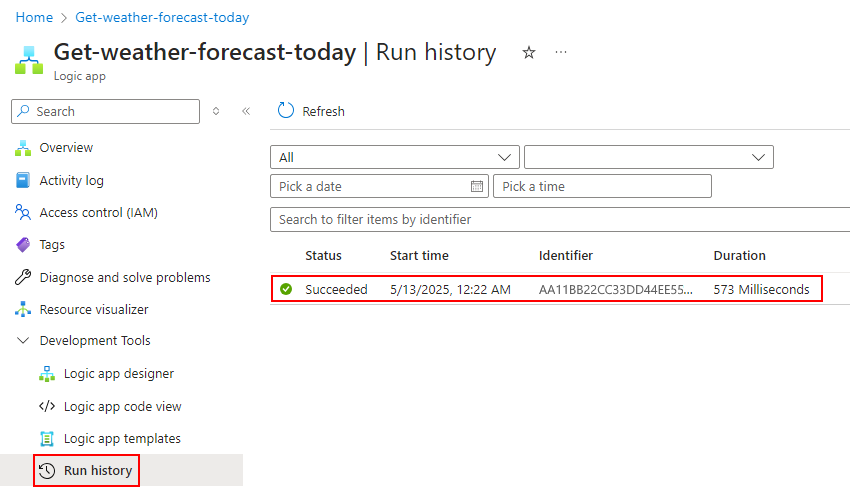The height and width of the screenshot is (490, 850).
Task: Click the Duration column header
Action: pyautogui.click(x=739, y=255)
